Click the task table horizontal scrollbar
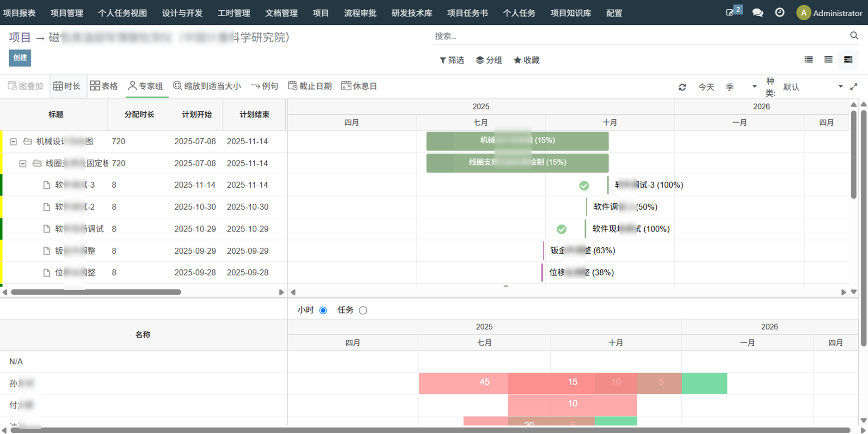The image size is (868, 434). [x=96, y=292]
